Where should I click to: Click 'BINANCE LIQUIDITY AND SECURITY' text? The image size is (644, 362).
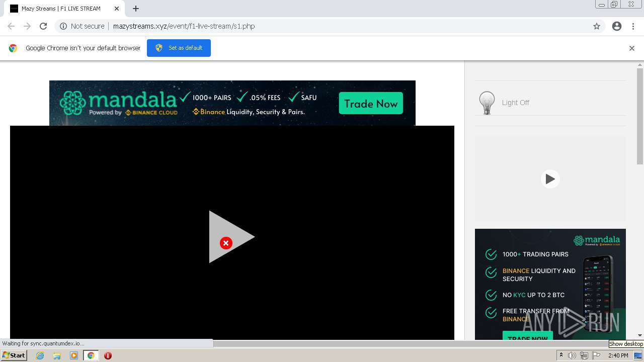coord(539,275)
